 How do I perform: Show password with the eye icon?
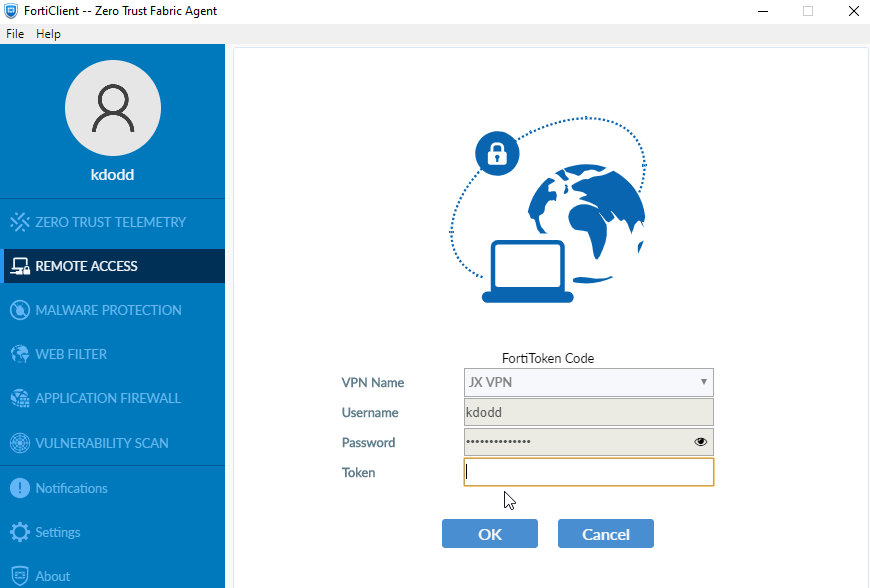[700, 442]
